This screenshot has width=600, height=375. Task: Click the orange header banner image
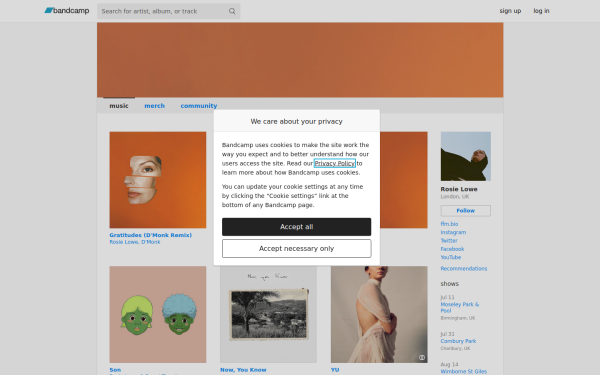point(300,60)
